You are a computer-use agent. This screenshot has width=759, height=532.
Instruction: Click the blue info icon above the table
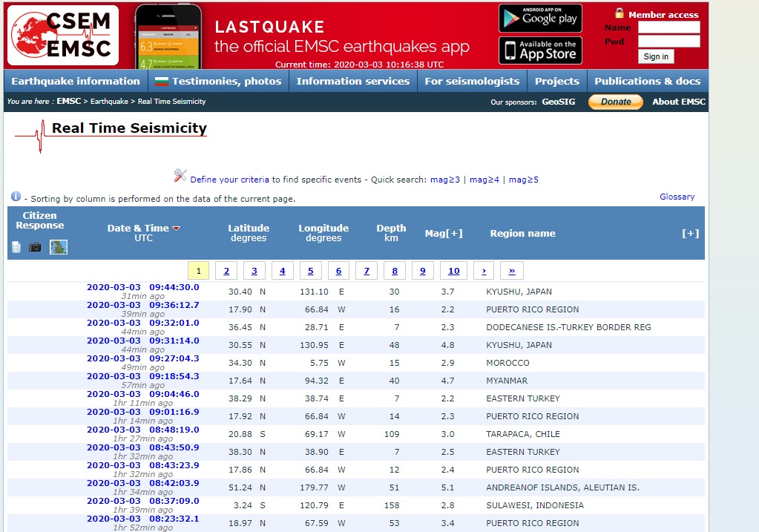point(16,197)
